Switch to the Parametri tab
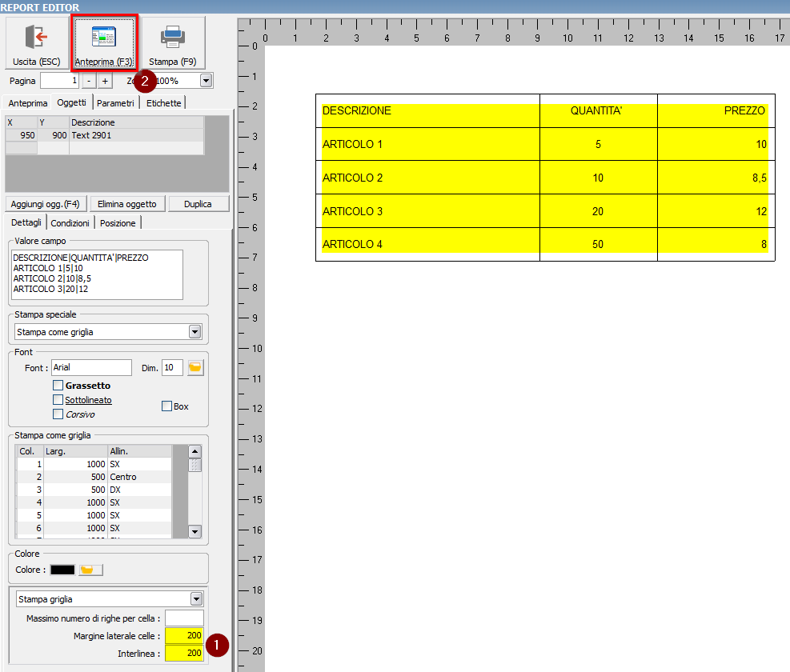Viewport: 790px width, 672px height. pos(116,103)
